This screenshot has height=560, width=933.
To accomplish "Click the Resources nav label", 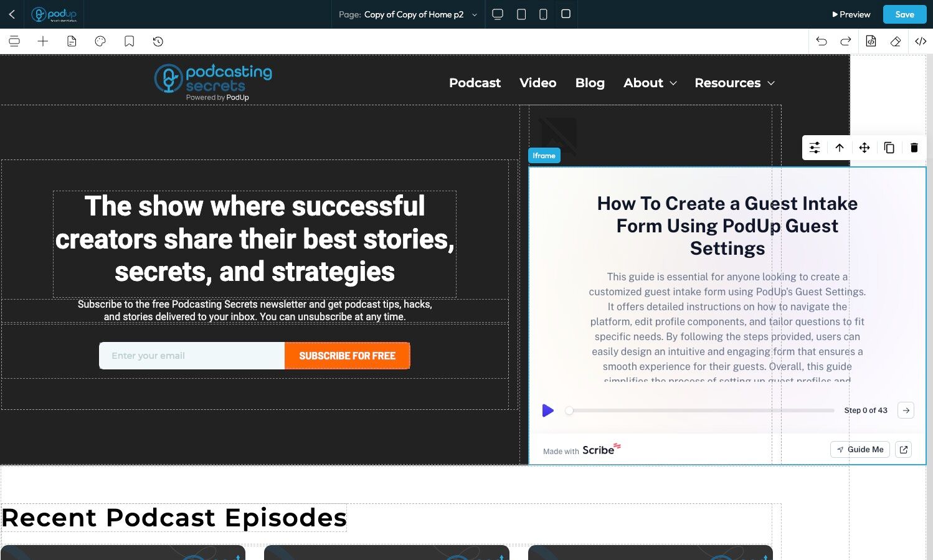I will click(x=727, y=83).
